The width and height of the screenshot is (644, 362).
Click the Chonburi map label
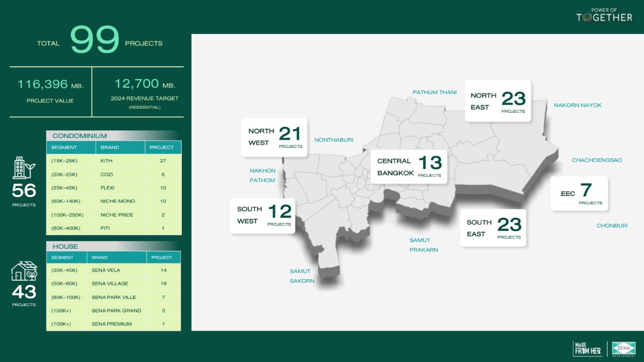pyautogui.click(x=612, y=226)
